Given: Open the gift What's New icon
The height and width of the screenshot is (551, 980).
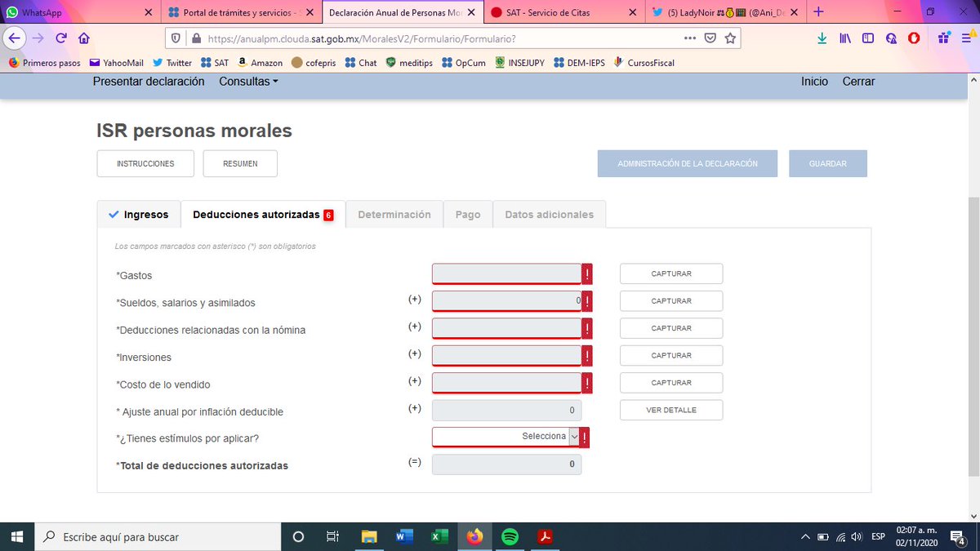Looking at the screenshot, I should [944, 38].
